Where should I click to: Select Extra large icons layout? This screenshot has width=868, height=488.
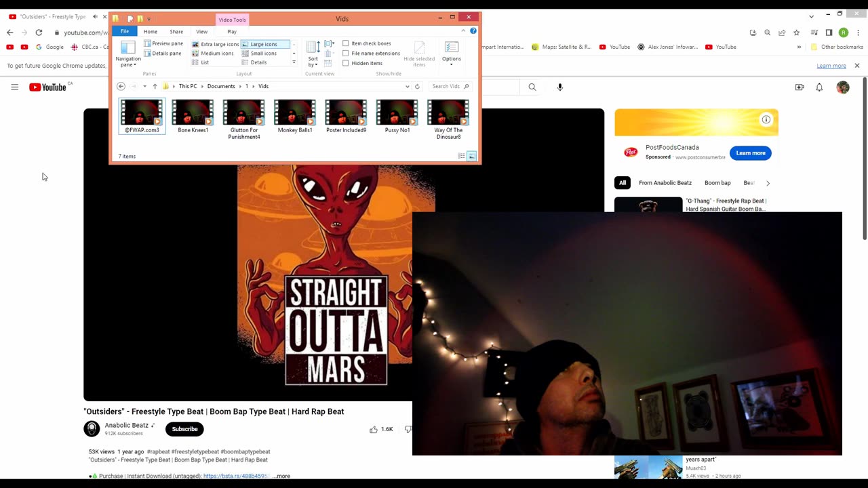click(x=215, y=44)
